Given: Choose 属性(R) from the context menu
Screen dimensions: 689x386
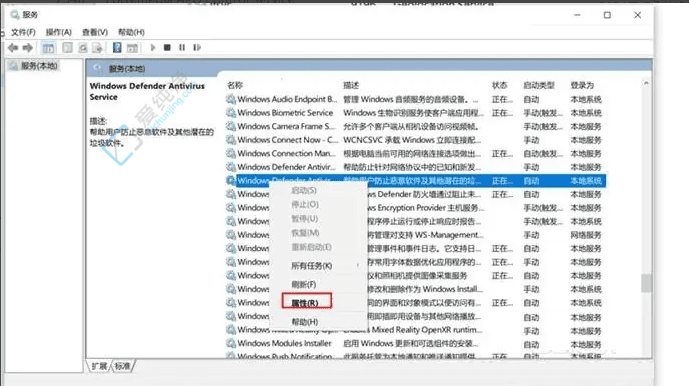Looking at the screenshot, I should 306,302.
